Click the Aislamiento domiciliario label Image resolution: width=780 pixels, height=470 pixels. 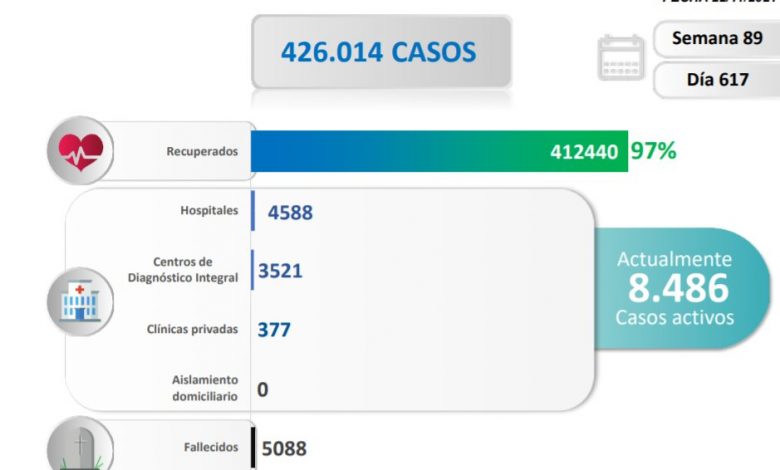tap(203, 388)
